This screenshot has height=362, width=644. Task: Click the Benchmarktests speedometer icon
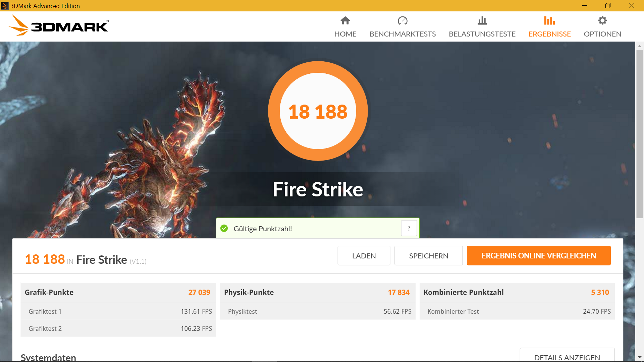(402, 21)
